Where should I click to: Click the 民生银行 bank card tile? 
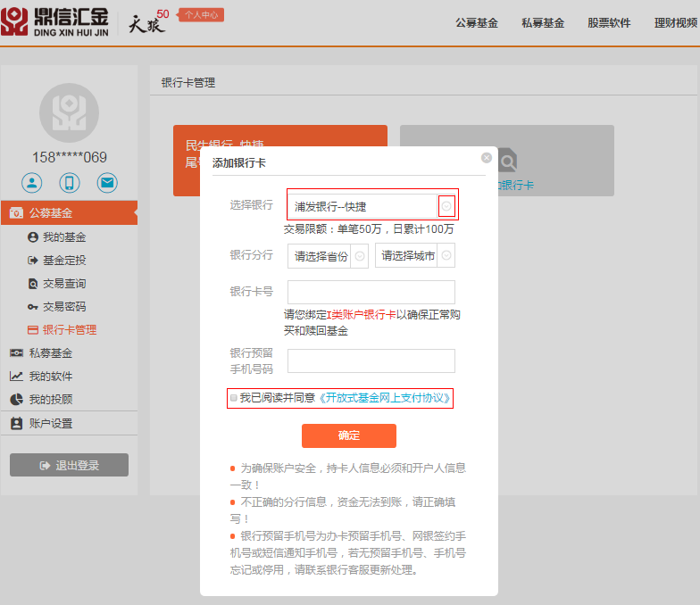280,161
